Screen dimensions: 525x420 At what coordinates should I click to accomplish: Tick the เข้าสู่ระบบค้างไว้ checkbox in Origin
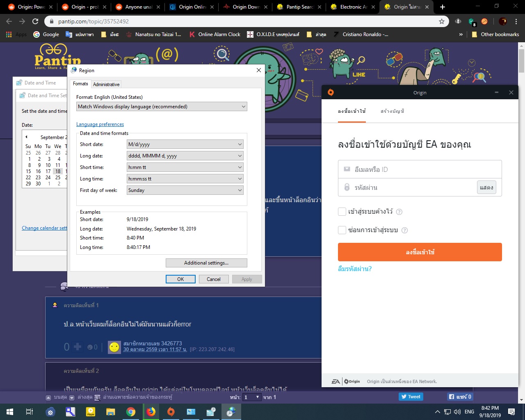coord(342,212)
